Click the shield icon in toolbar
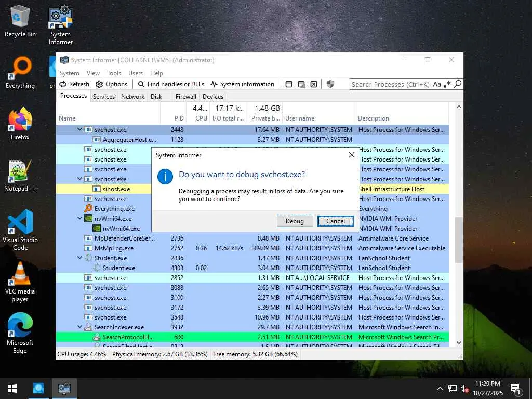 pyautogui.click(x=330, y=84)
